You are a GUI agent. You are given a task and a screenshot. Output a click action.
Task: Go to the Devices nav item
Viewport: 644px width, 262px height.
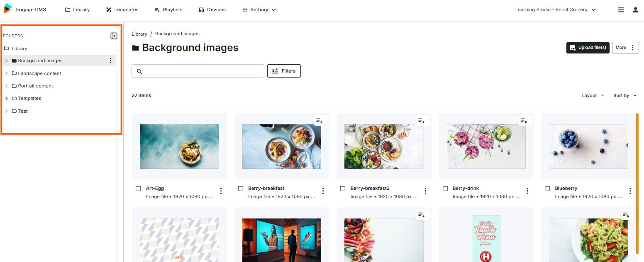pyautogui.click(x=212, y=10)
